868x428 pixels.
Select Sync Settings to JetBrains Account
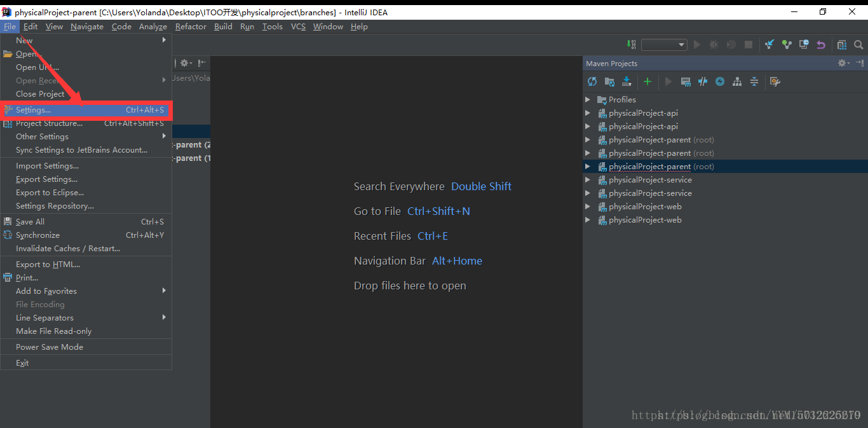[86, 150]
